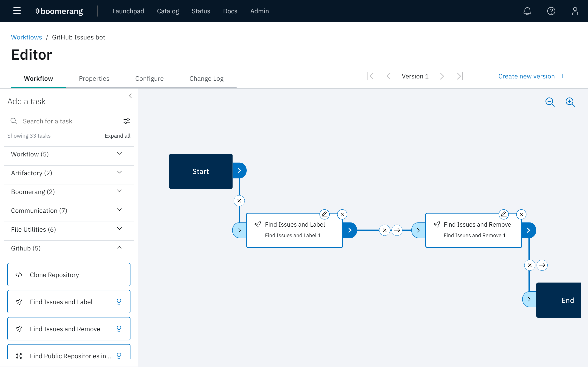The image size is (588, 367).
Task: Toggle visibility of Find Issues and Remove task
Action: [119, 329]
